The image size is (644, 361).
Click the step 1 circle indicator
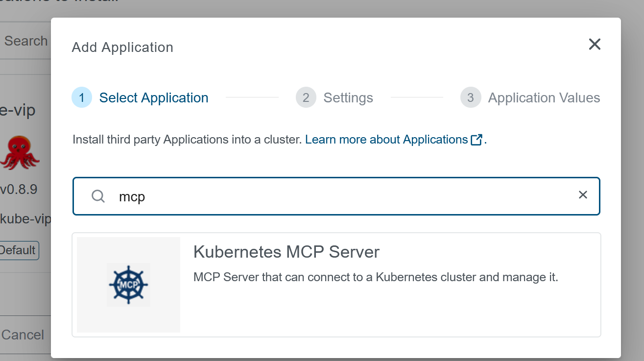(82, 98)
